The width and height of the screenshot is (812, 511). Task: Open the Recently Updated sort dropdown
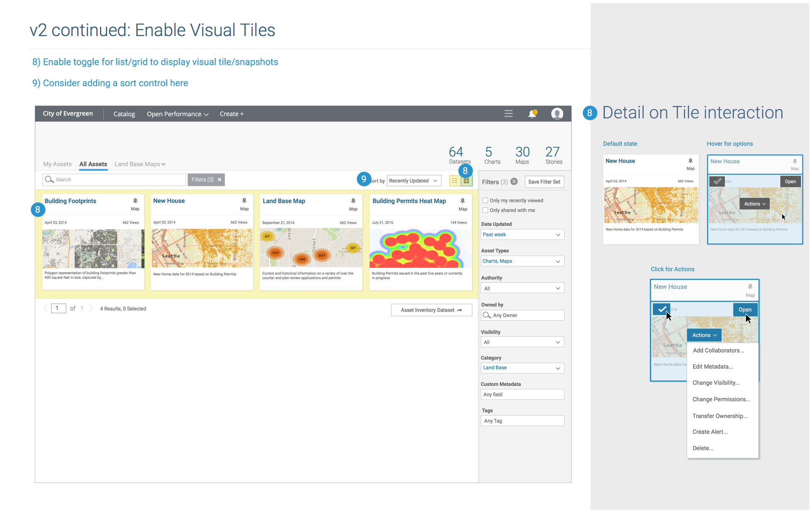(x=414, y=181)
